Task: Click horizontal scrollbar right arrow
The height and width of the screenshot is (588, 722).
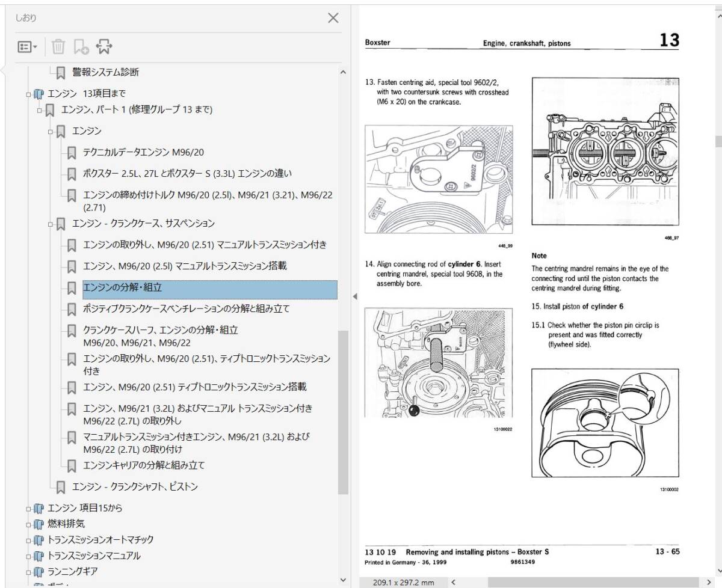Action: [709, 582]
